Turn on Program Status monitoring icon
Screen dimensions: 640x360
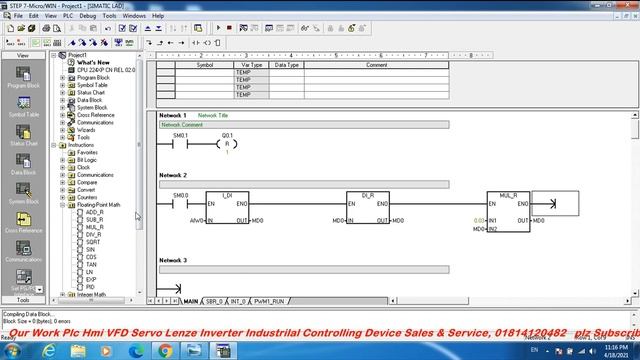[x=244, y=28]
